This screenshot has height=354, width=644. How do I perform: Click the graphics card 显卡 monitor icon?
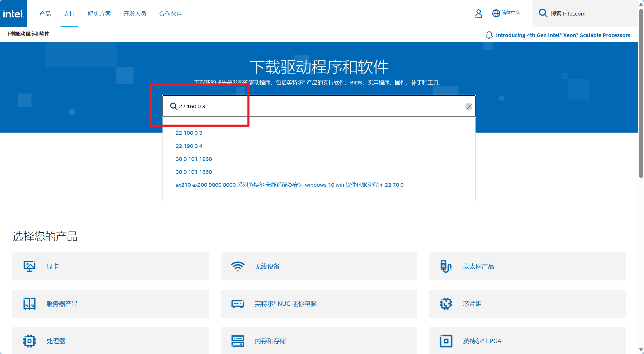[29, 266]
